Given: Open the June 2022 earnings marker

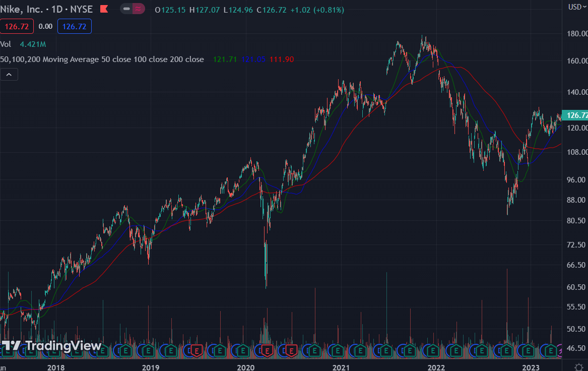Looking at the screenshot, I should pyautogui.click(x=481, y=351).
